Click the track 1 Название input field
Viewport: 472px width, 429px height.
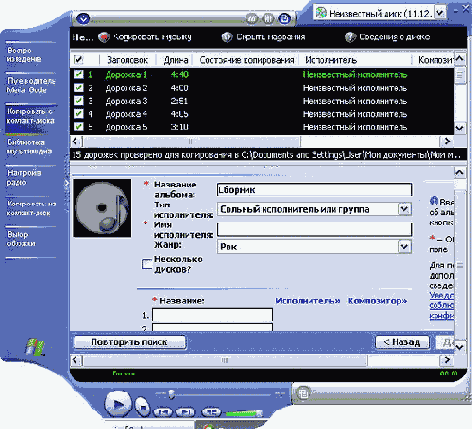(x=212, y=315)
